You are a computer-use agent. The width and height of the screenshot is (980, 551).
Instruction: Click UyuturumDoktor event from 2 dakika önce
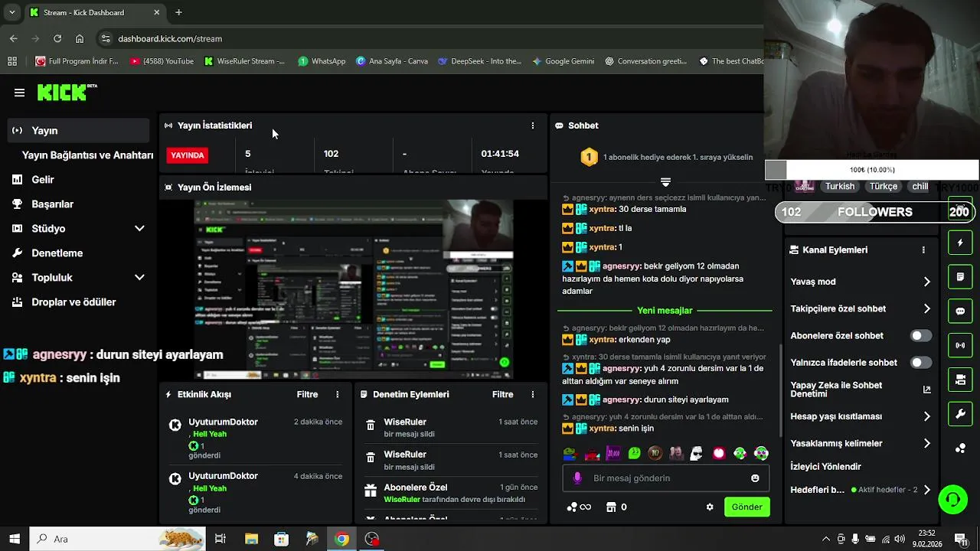(255, 439)
